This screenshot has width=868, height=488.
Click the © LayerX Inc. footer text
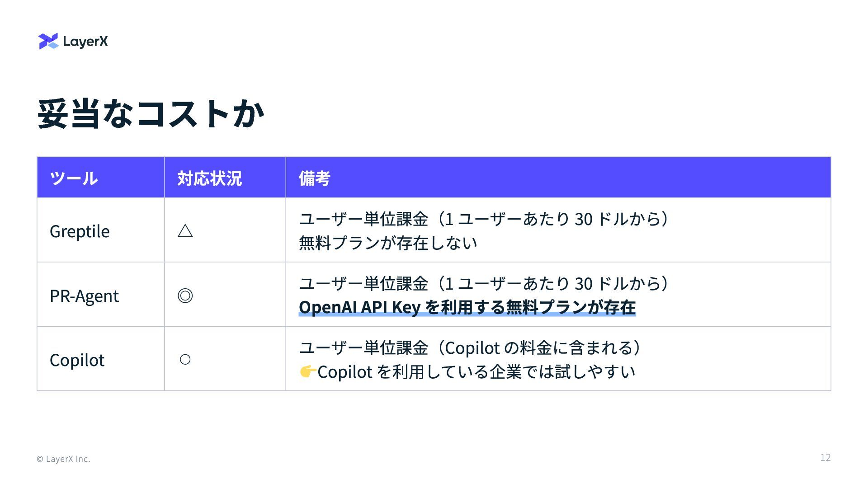pos(63,459)
